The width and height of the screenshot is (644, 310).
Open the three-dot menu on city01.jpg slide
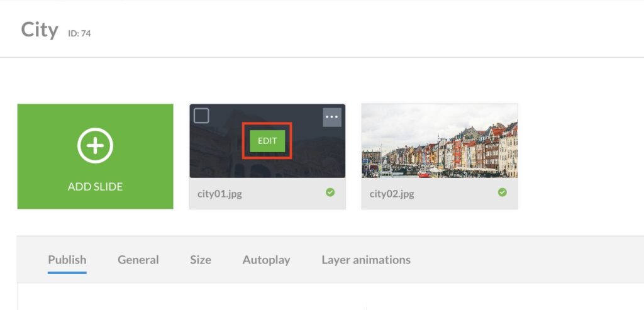332,117
